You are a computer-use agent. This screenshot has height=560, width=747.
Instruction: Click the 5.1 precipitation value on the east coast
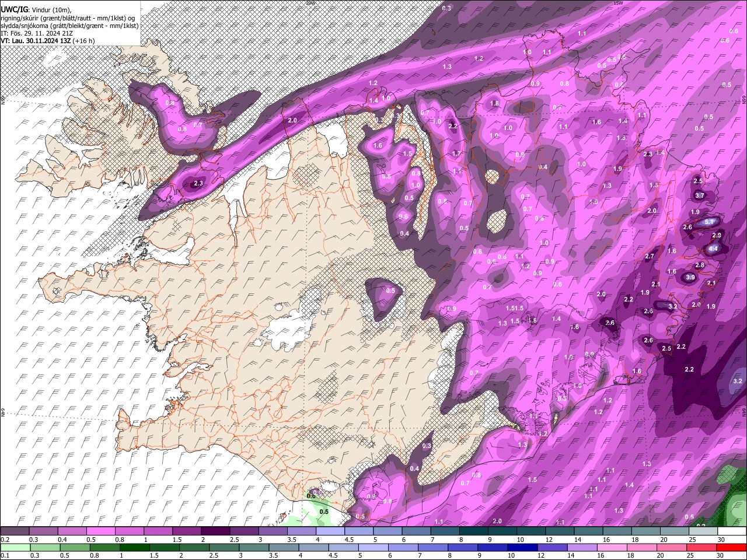(x=710, y=222)
